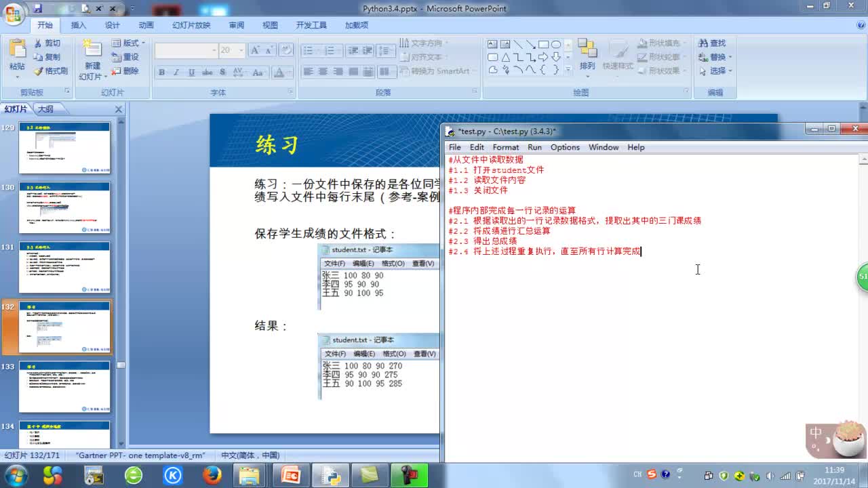This screenshot has height=488, width=868.
Task: Switch to the 插入 ribbon tab
Action: 78,25
